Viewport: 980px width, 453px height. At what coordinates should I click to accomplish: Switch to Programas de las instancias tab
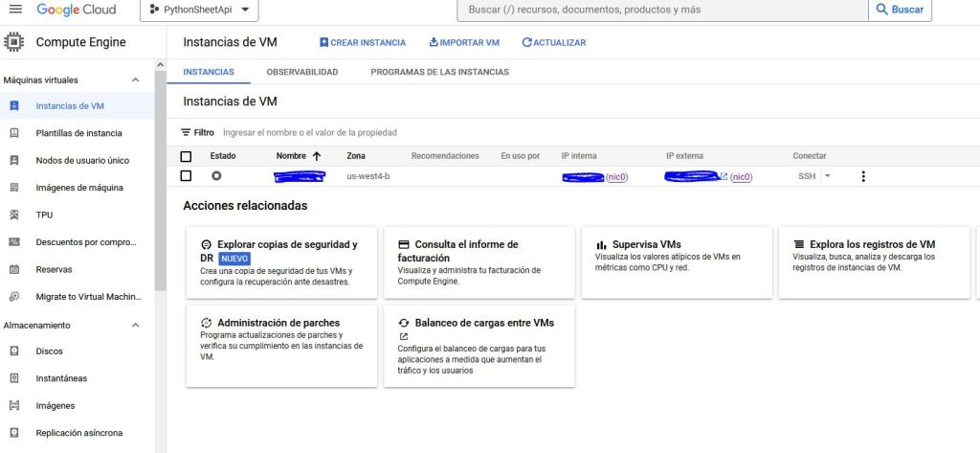[439, 72]
